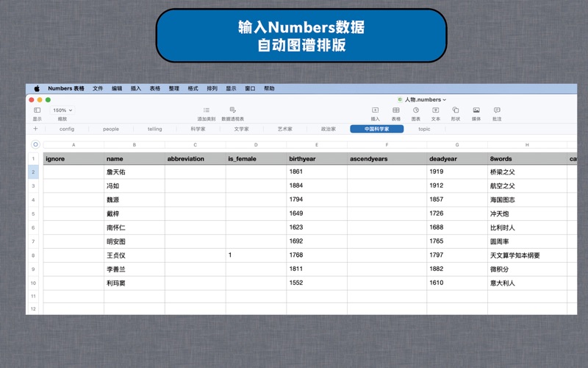
Task: Switch to the topic sheet tab
Action: (424, 129)
